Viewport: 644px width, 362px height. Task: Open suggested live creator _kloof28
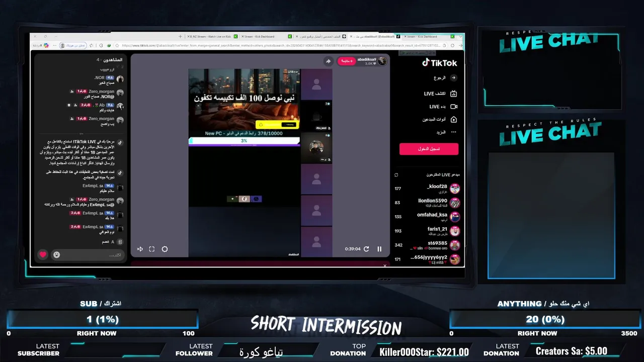pos(428,189)
